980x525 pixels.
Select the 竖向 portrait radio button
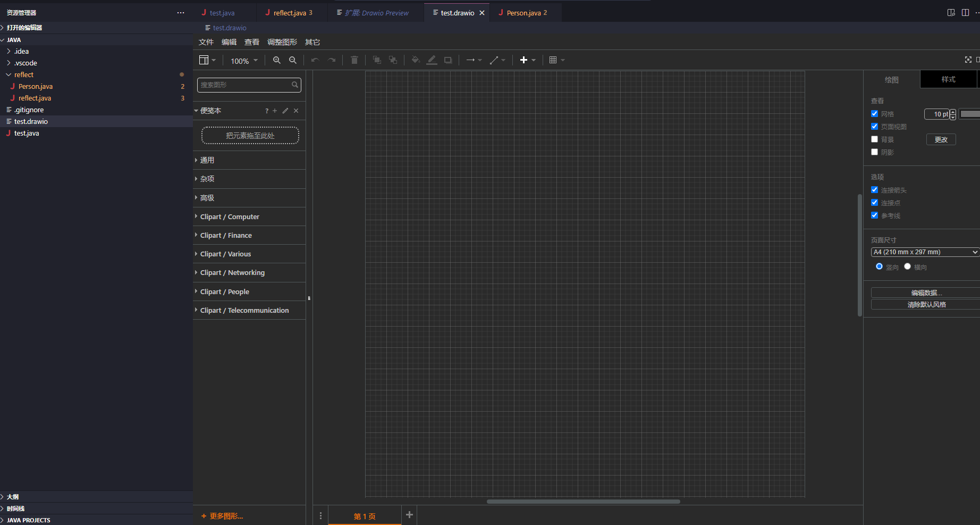click(x=879, y=266)
